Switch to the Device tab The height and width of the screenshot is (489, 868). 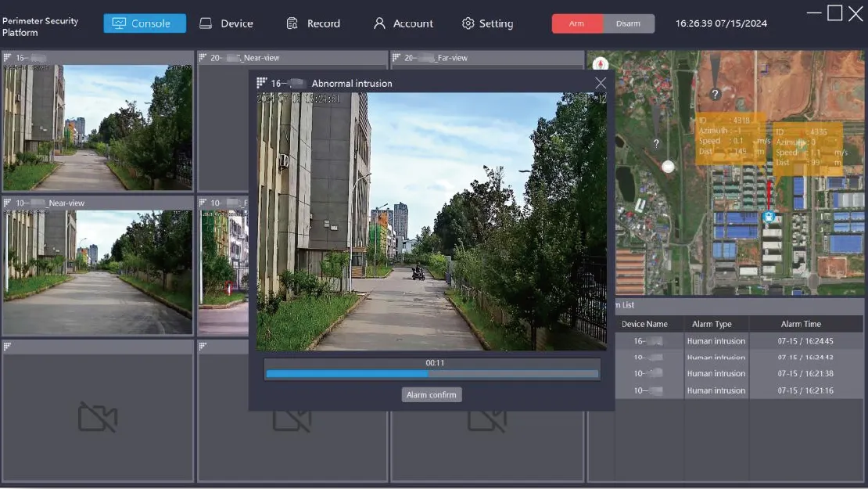click(x=227, y=23)
